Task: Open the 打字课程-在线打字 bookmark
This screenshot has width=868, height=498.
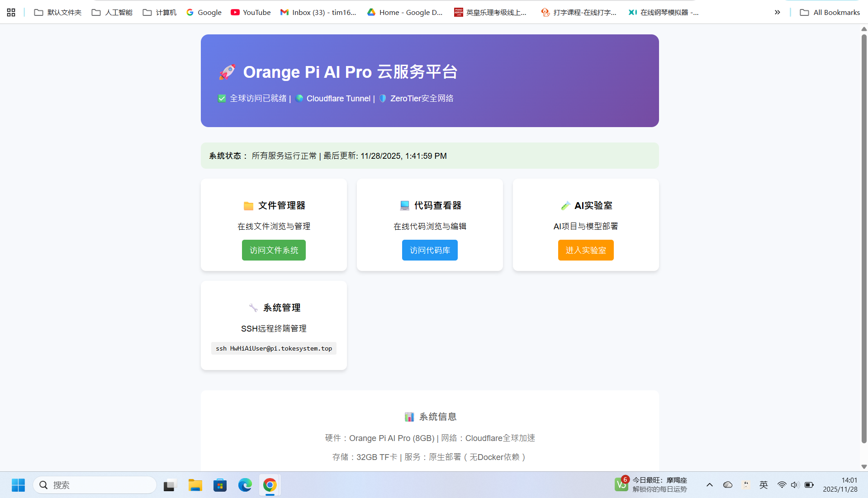Action: point(579,12)
